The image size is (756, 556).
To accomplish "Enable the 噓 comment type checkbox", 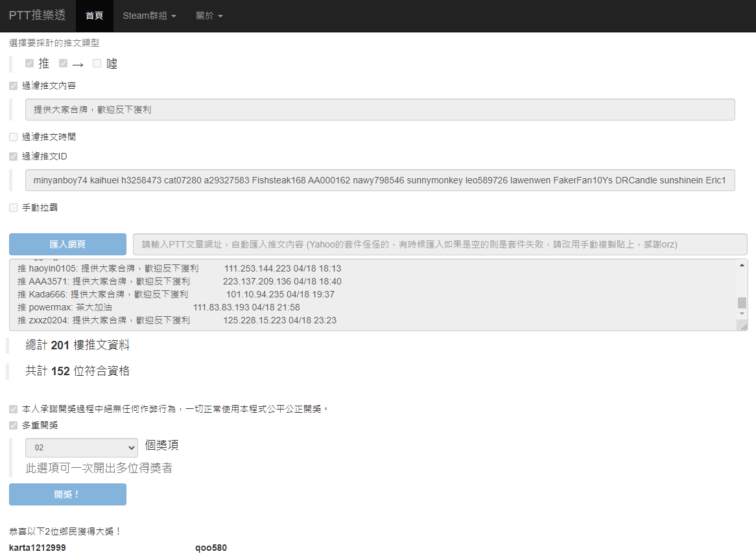I will 97,63.
